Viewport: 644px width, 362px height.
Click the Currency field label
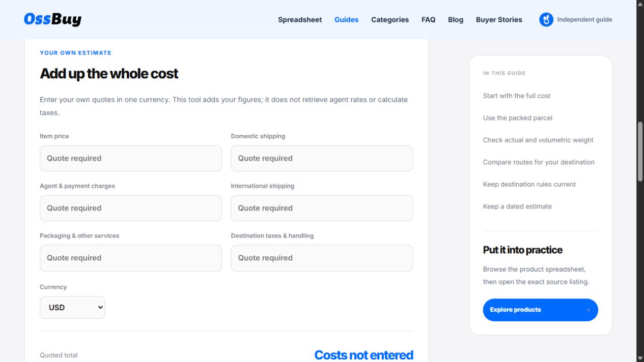[53, 287]
